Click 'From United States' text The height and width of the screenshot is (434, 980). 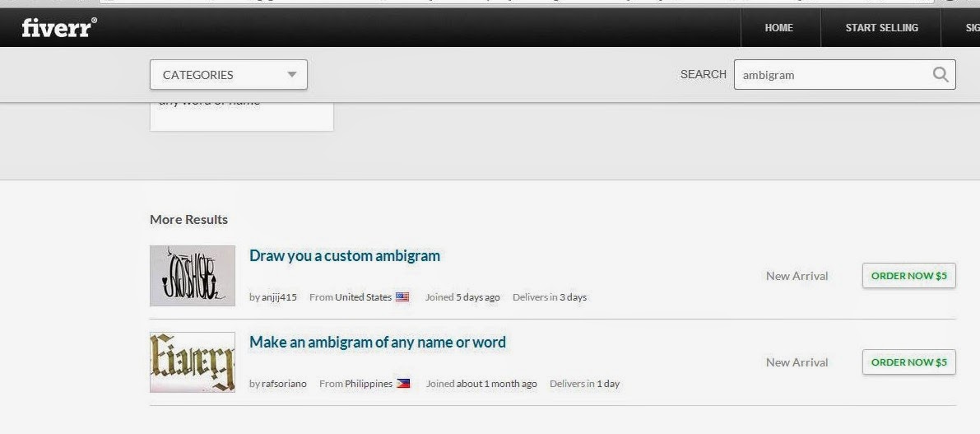351,297
